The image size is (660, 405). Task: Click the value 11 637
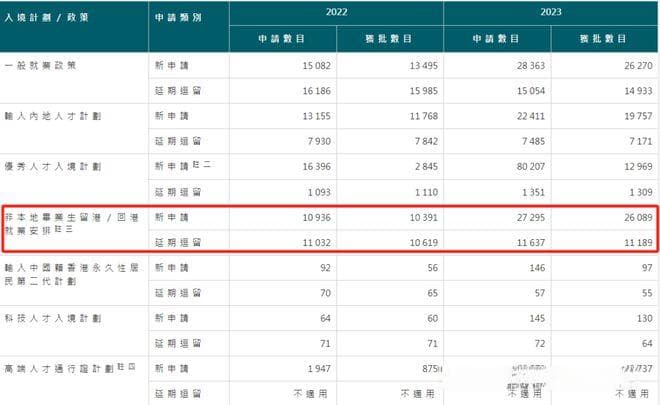531,243
